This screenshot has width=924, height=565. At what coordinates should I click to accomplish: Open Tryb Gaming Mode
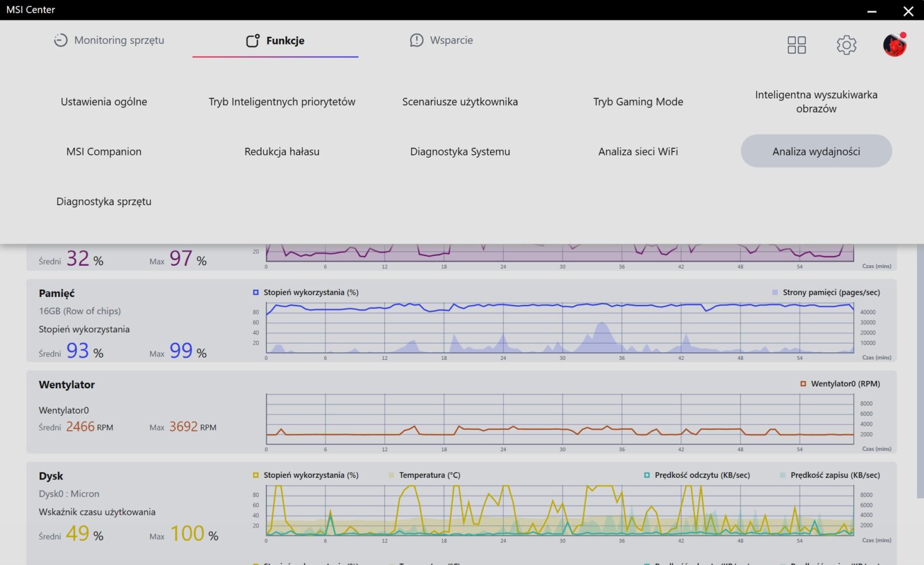(638, 102)
